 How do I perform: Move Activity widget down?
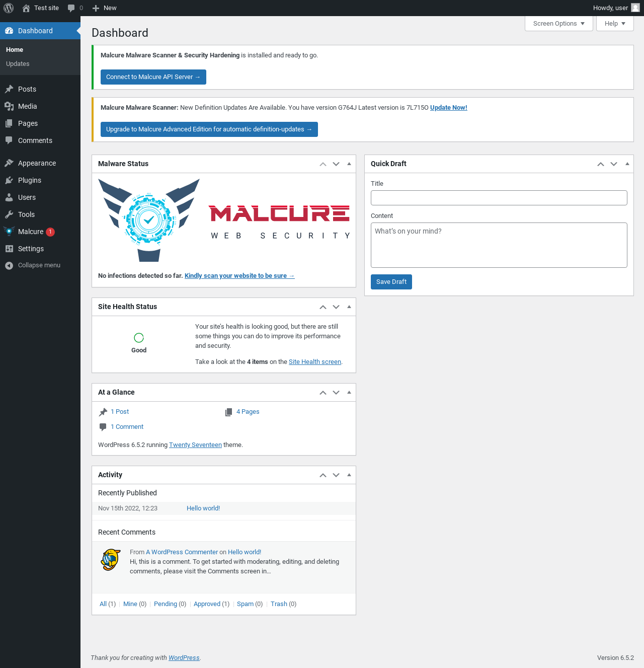(x=336, y=475)
